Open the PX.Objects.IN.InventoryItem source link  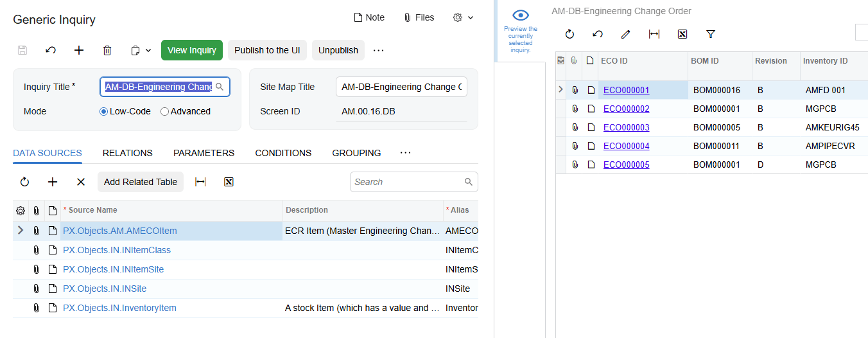pos(119,308)
